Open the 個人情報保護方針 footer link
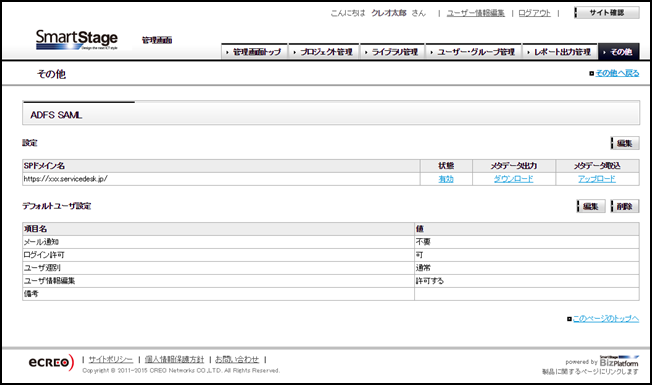 pos(174,359)
